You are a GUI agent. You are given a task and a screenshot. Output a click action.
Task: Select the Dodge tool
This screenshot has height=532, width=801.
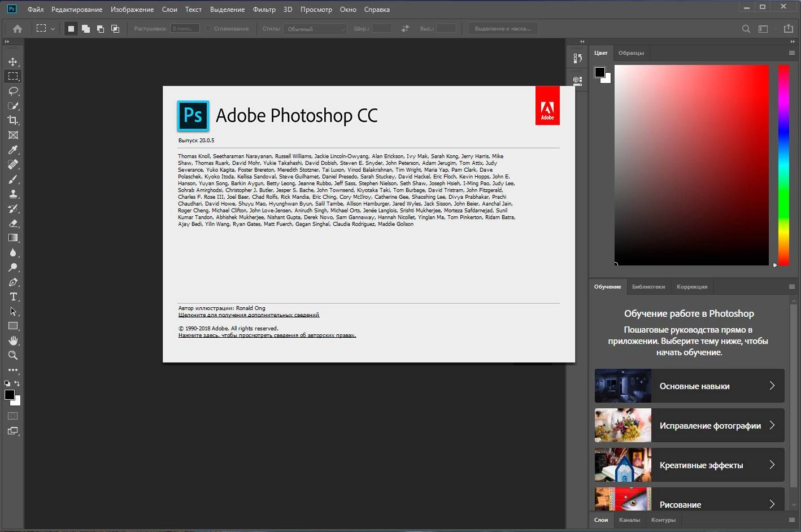[x=13, y=267]
